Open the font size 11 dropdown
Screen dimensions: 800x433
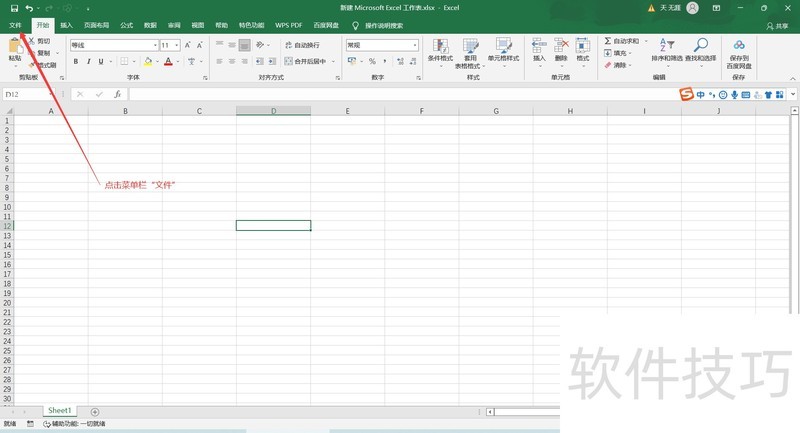pos(177,45)
